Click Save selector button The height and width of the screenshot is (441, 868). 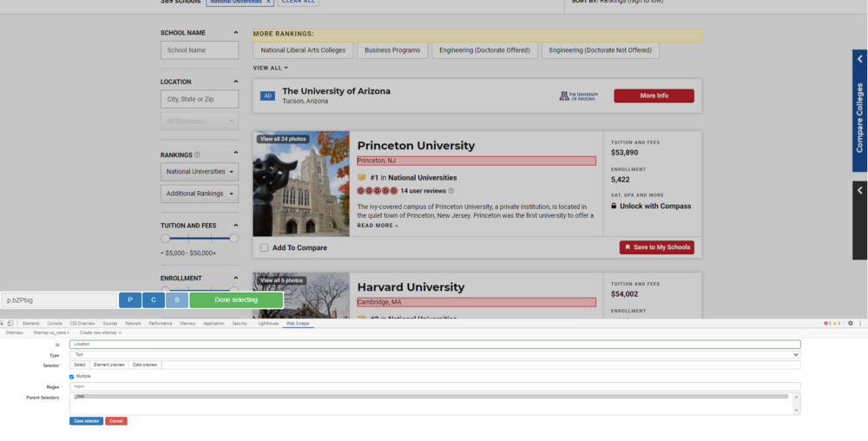click(x=86, y=421)
